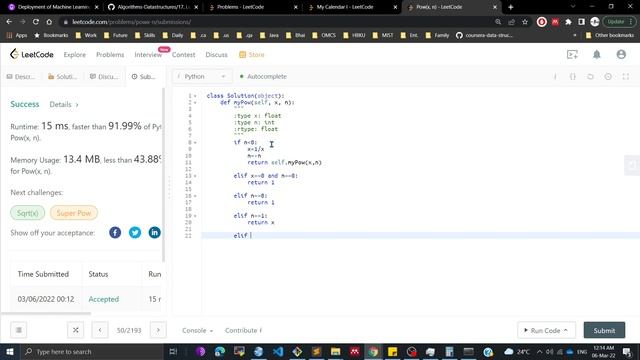Collapse code fold at line 1
This screenshot has width=640, height=360.
(195, 96)
